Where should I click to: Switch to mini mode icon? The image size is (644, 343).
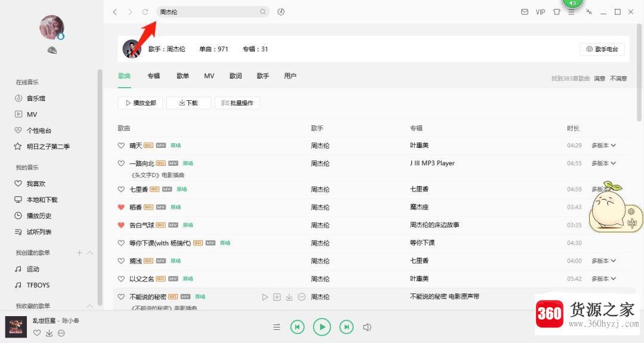click(589, 12)
